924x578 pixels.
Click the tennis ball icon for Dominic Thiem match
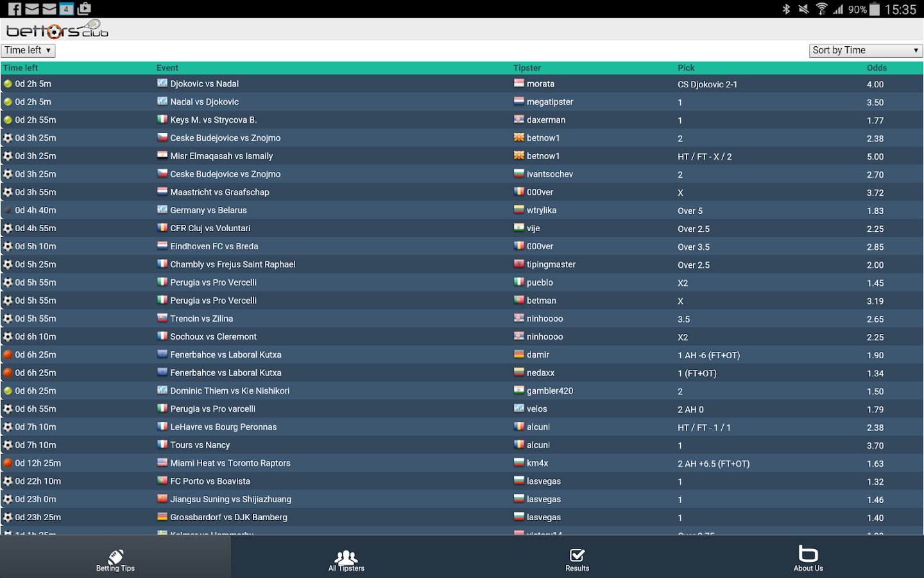(8, 390)
